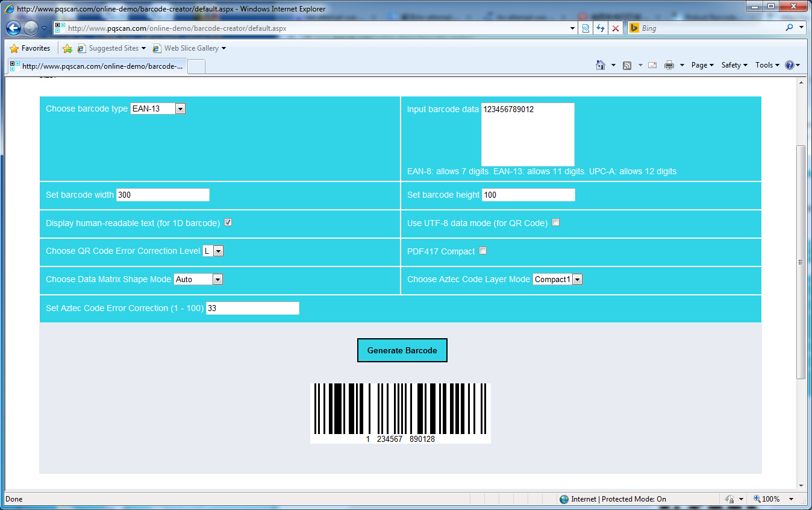Click the Input barcode data text area
The image size is (812, 510).
tap(528, 134)
